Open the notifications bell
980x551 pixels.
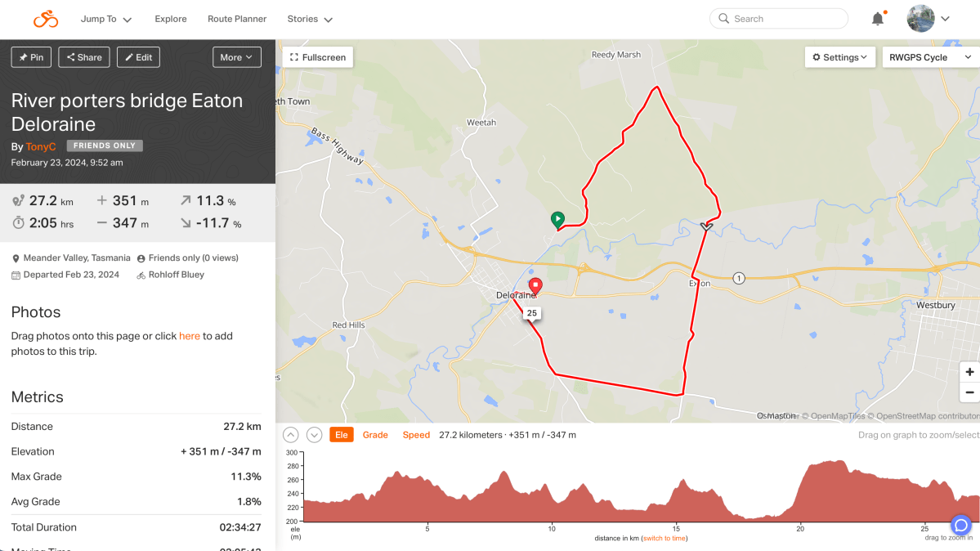pos(878,19)
